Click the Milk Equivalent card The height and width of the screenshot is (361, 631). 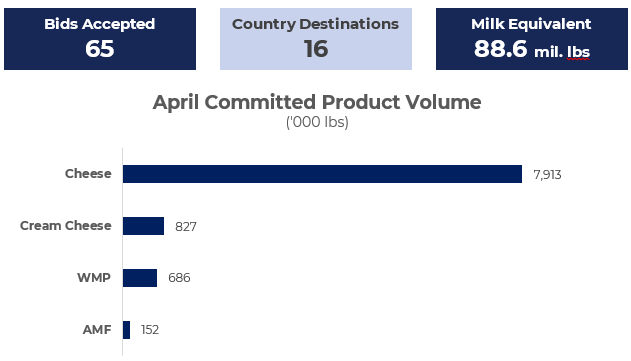click(532, 39)
